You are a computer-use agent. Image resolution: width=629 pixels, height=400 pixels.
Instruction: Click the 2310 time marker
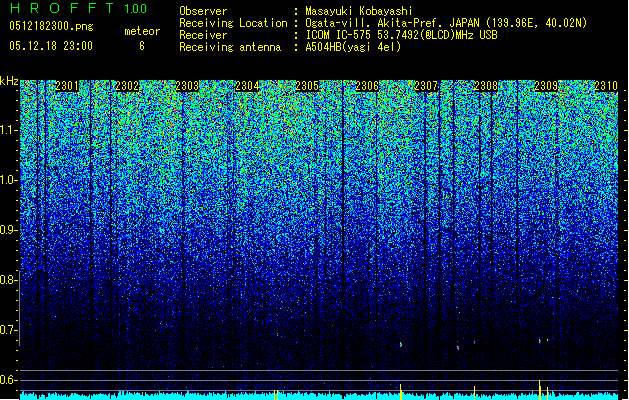coord(606,86)
